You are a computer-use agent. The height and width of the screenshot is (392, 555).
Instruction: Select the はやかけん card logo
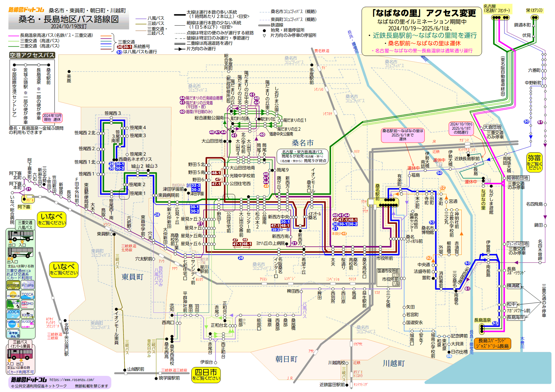13,334
